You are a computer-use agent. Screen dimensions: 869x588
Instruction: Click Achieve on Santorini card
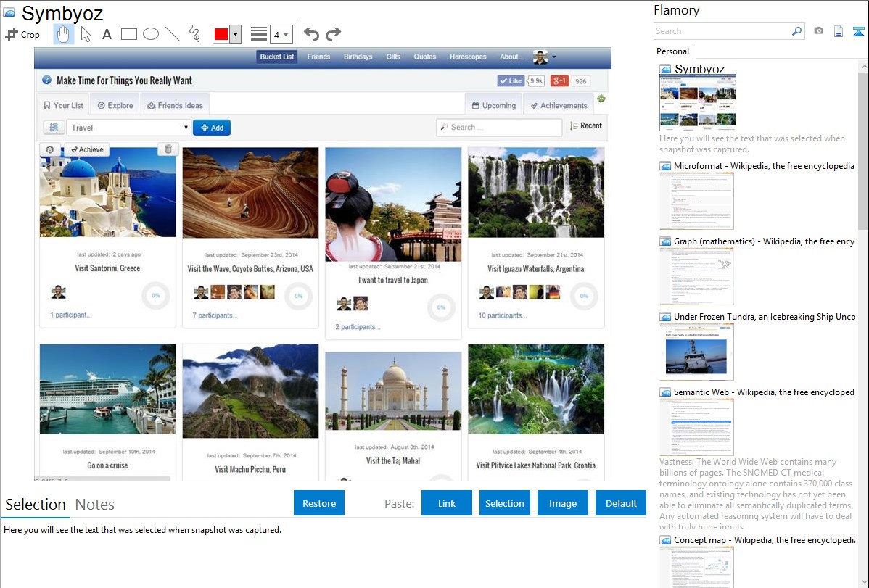(87, 149)
